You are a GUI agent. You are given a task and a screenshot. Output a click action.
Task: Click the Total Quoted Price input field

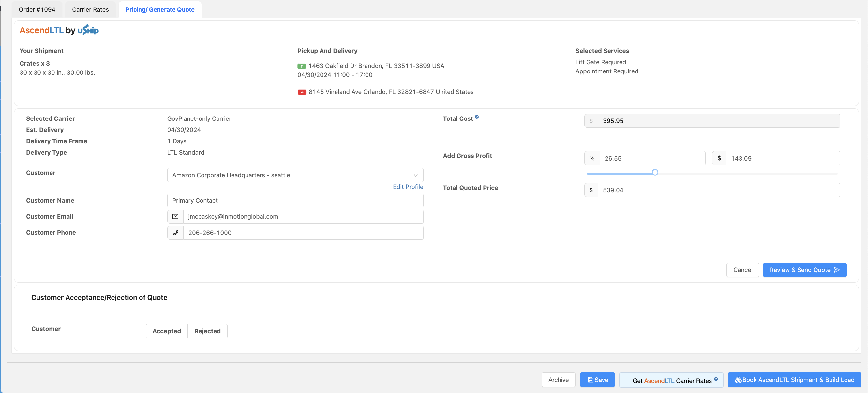pyautogui.click(x=718, y=190)
